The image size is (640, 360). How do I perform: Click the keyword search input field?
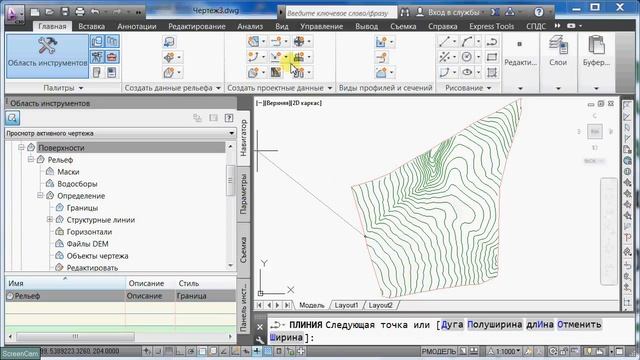pyautogui.click(x=340, y=13)
